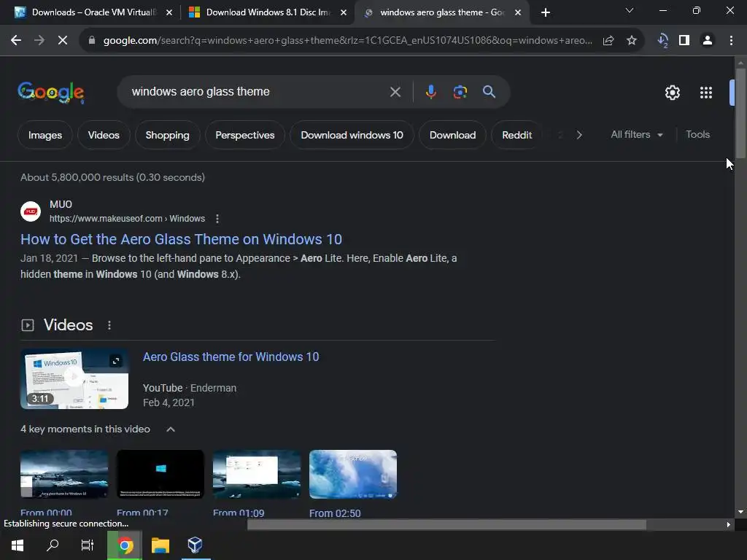
Task: Jump to key moment From 01:09
Action: point(256,474)
